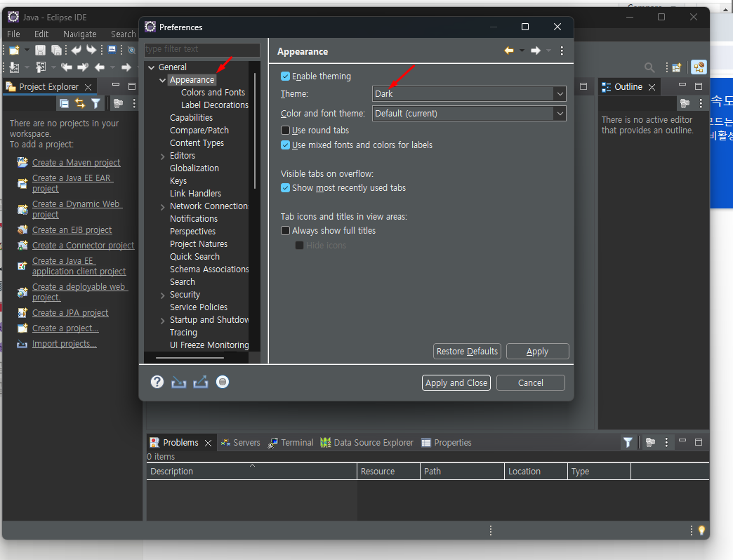Uncheck Enable theming
The image size is (733, 560).
pyautogui.click(x=285, y=76)
